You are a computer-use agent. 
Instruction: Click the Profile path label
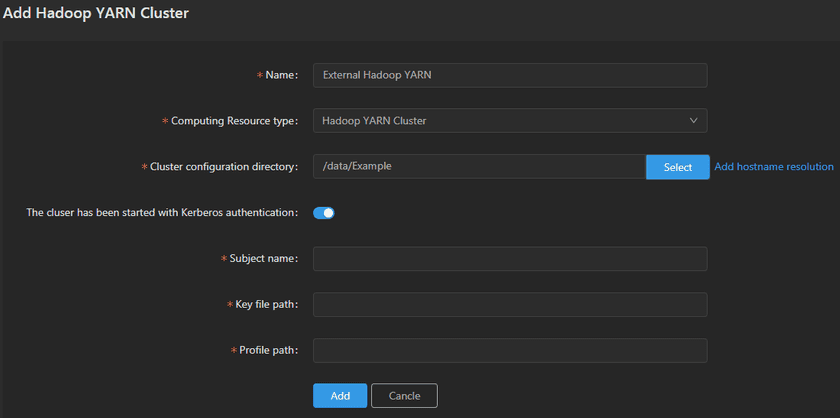[x=269, y=351]
